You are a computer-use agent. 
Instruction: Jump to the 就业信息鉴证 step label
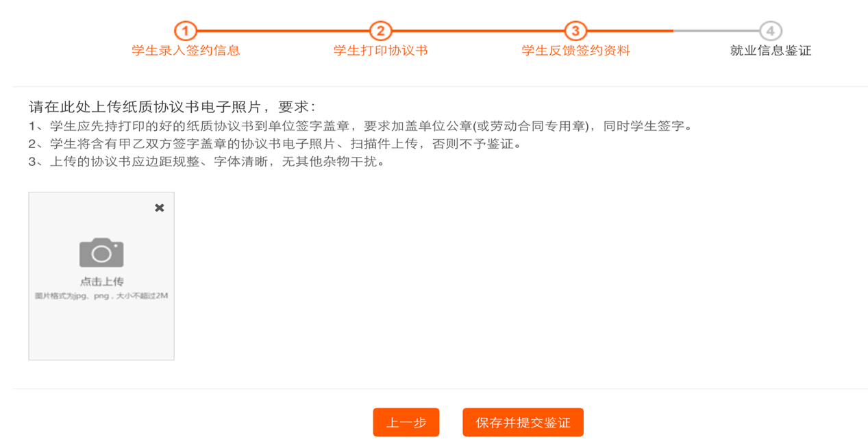771,51
